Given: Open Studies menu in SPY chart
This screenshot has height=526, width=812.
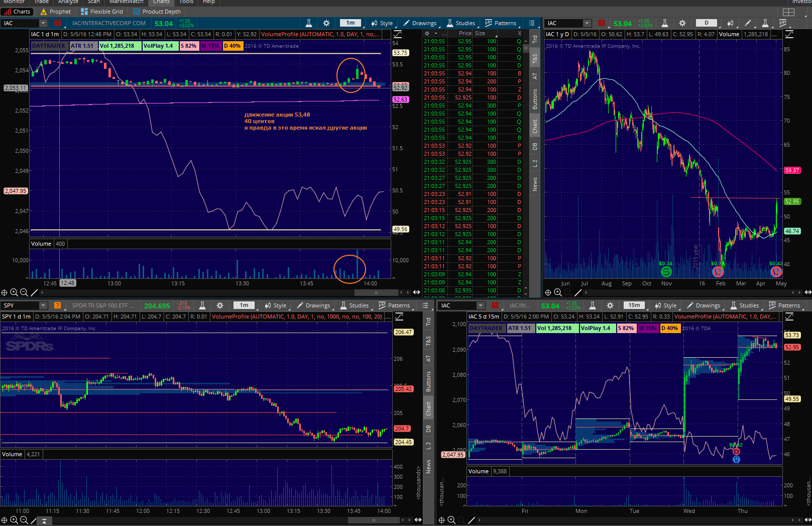Looking at the screenshot, I should [355, 305].
